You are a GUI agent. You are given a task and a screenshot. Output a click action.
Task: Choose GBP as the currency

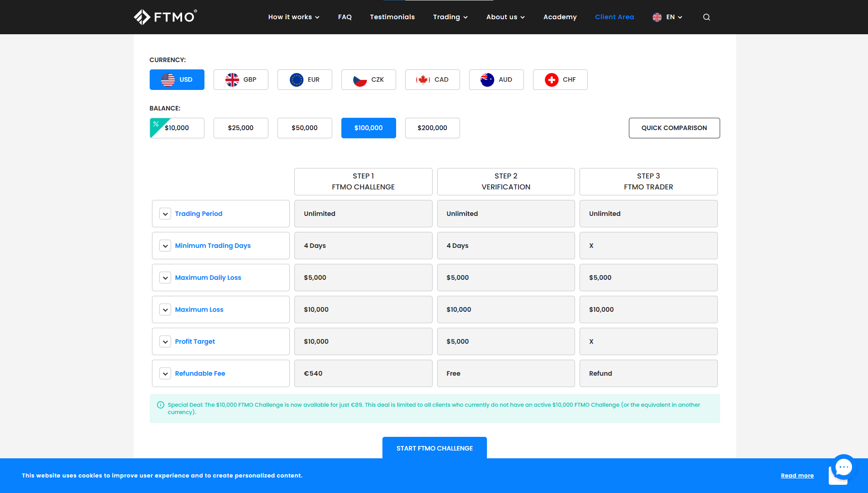pos(241,80)
